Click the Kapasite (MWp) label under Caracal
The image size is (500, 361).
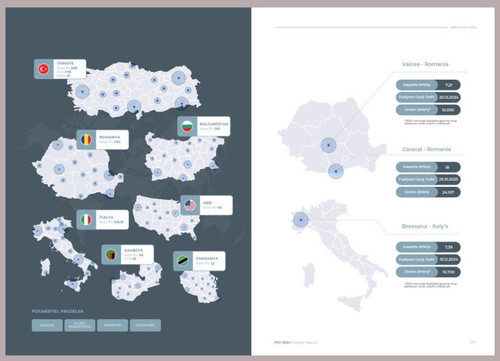417,167
